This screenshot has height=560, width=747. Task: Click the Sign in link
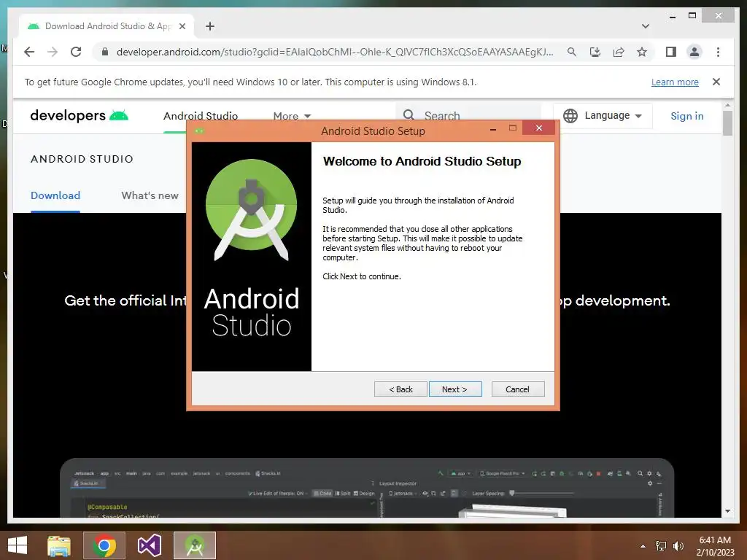click(687, 116)
